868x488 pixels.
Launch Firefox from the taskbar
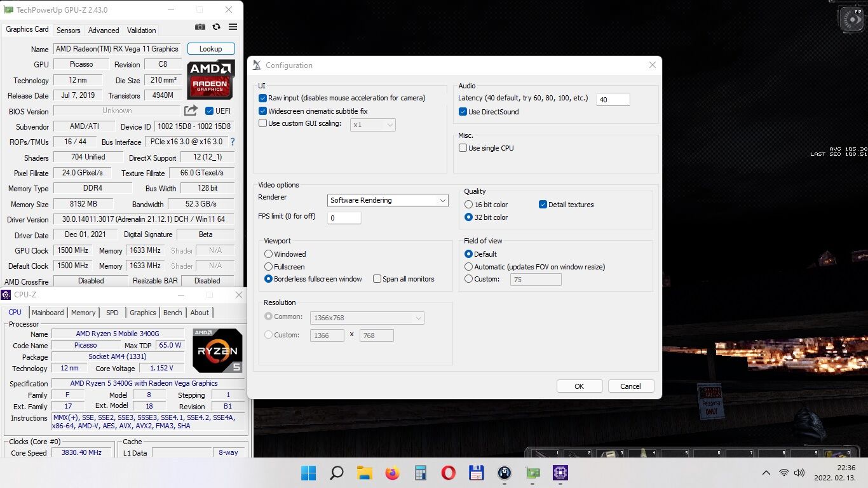[392, 473]
